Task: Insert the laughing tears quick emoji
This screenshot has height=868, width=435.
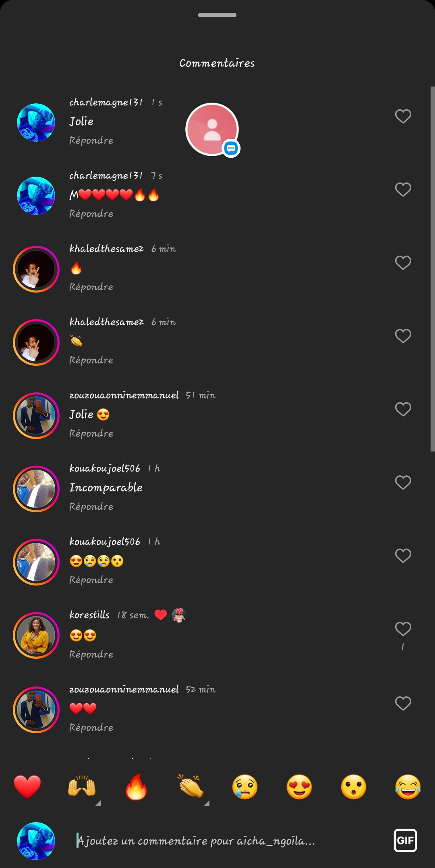Action: pos(408,787)
